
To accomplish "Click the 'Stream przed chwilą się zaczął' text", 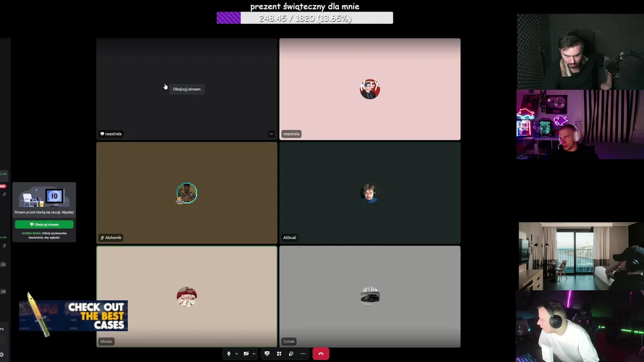I will [44, 212].
